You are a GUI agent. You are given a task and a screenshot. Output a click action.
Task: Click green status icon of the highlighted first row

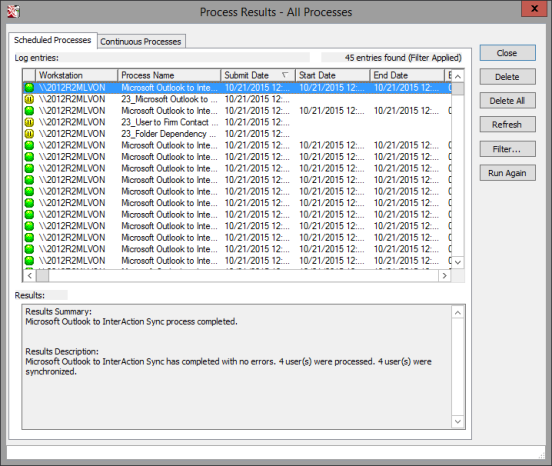point(30,88)
